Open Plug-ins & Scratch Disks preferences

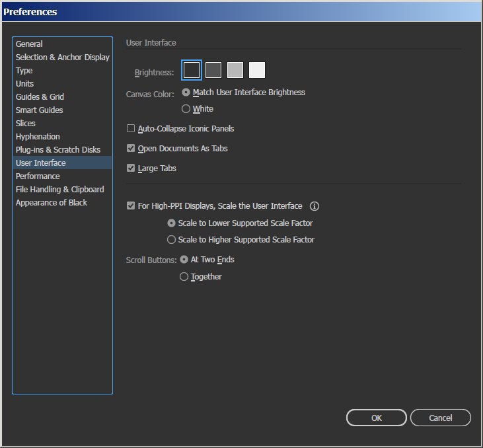pyautogui.click(x=62, y=150)
